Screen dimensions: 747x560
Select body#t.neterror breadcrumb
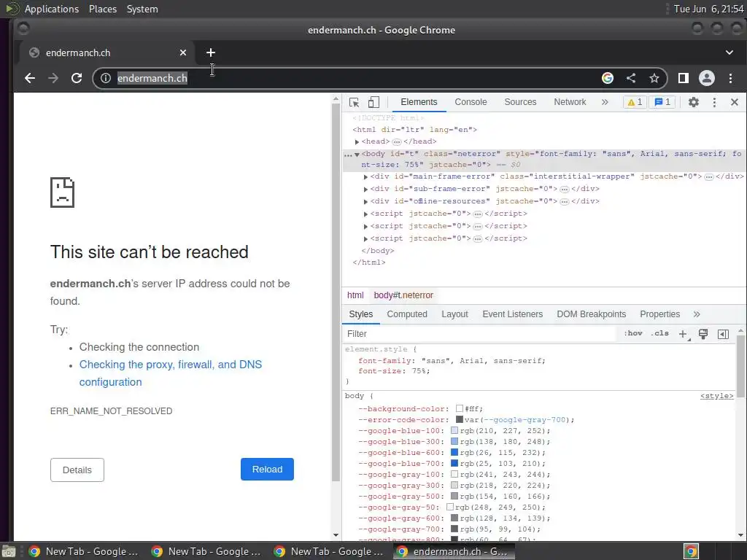tap(403, 295)
